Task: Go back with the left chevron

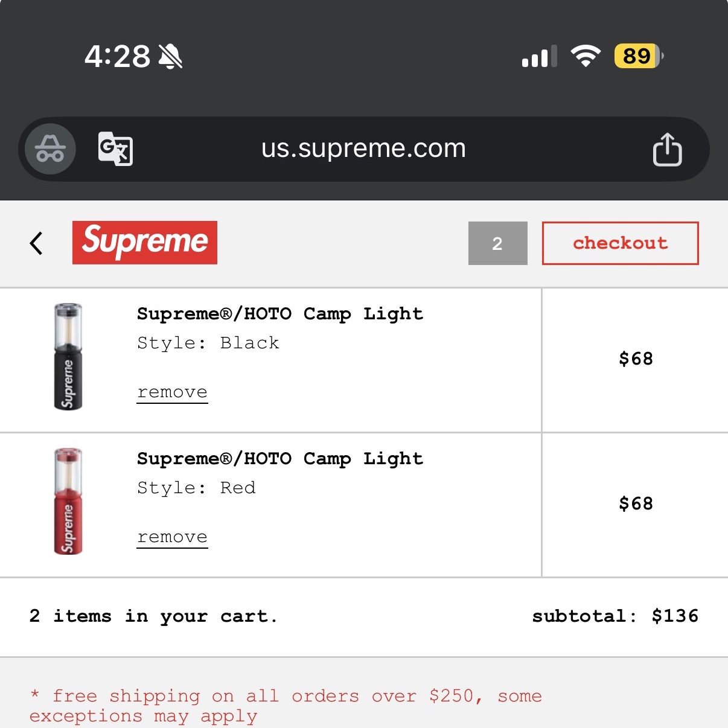Action: (x=36, y=243)
